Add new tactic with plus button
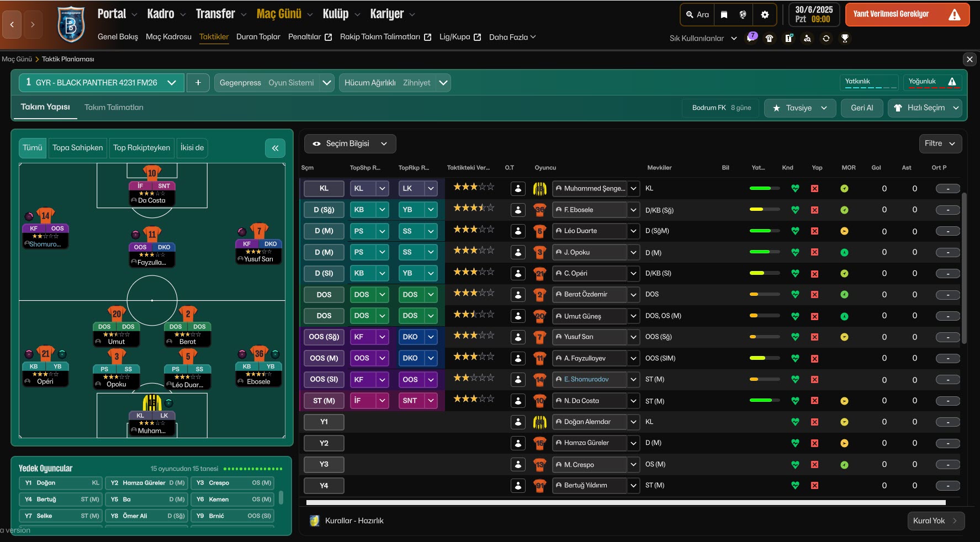Screen dimensions: 980x542 point(198,83)
